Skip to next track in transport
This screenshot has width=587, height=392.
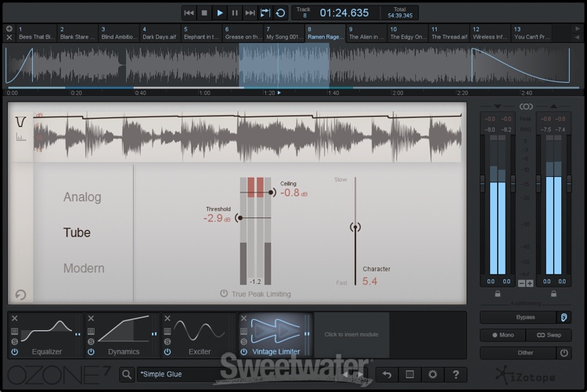pyautogui.click(x=250, y=13)
